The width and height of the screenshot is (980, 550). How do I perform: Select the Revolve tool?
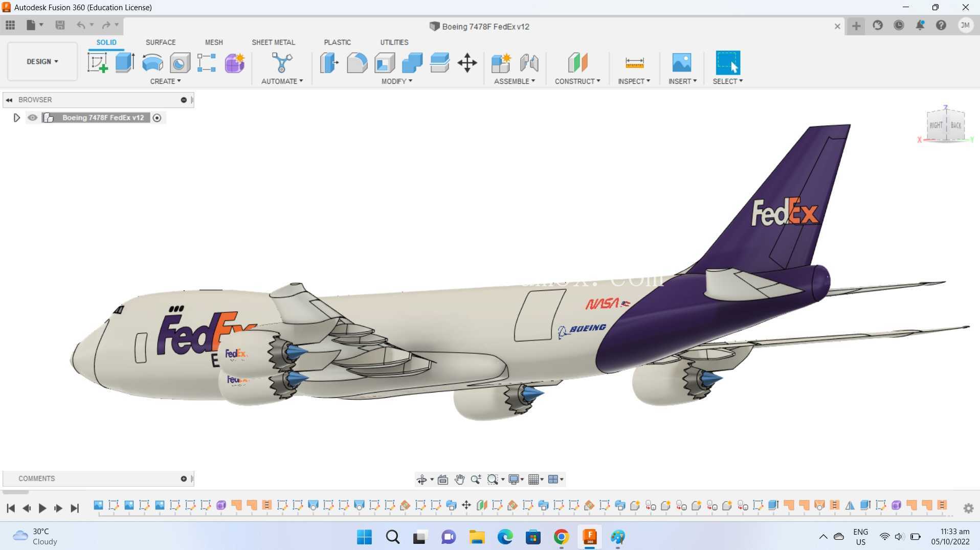tap(152, 63)
